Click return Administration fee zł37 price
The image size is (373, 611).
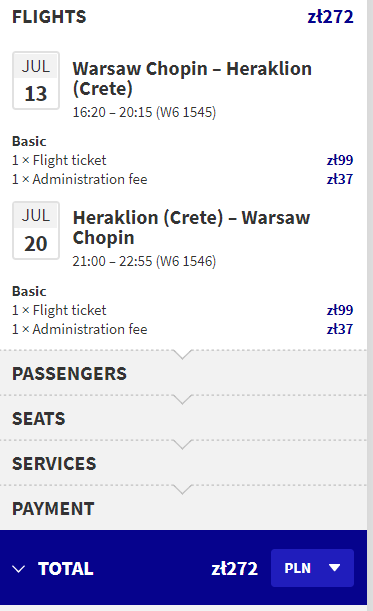tap(340, 329)
